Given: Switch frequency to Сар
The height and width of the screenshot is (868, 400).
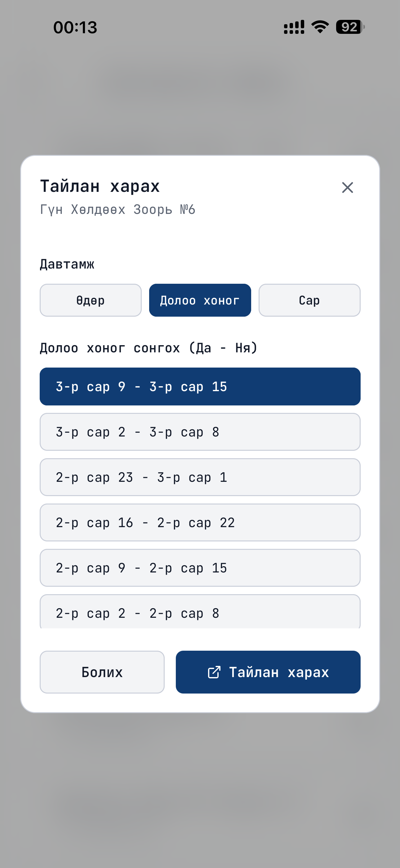Looking at the screenshot, I should [309, 300].
